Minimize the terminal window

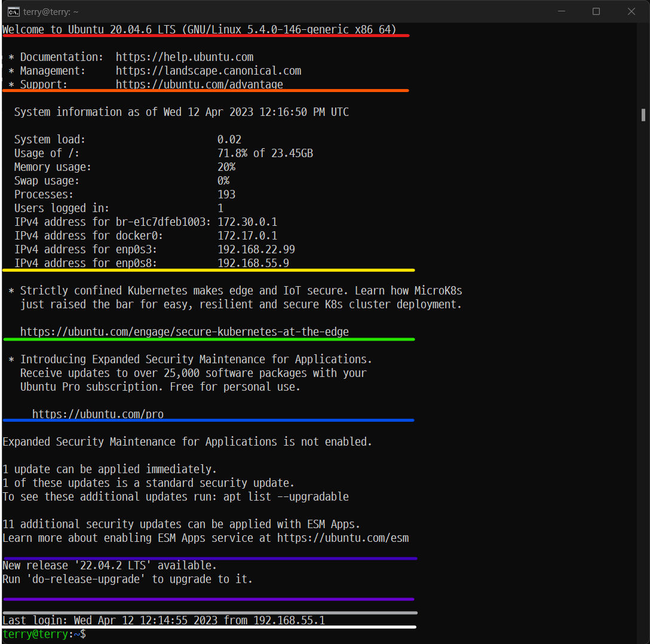(x=561, y=11)
